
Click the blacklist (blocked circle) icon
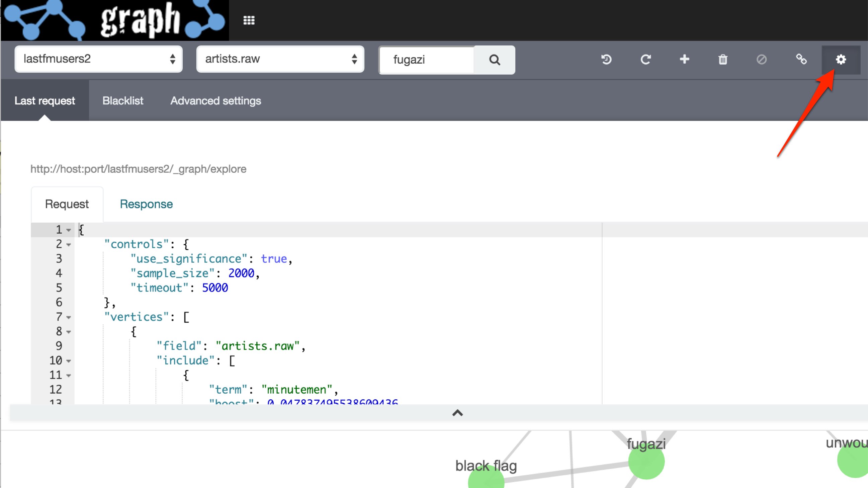(762, 60)
